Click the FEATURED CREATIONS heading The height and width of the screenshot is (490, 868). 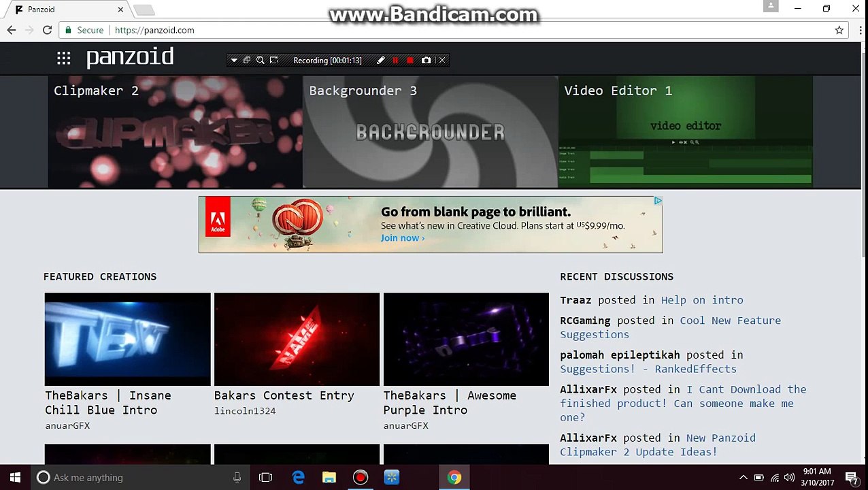click(100, 276)
